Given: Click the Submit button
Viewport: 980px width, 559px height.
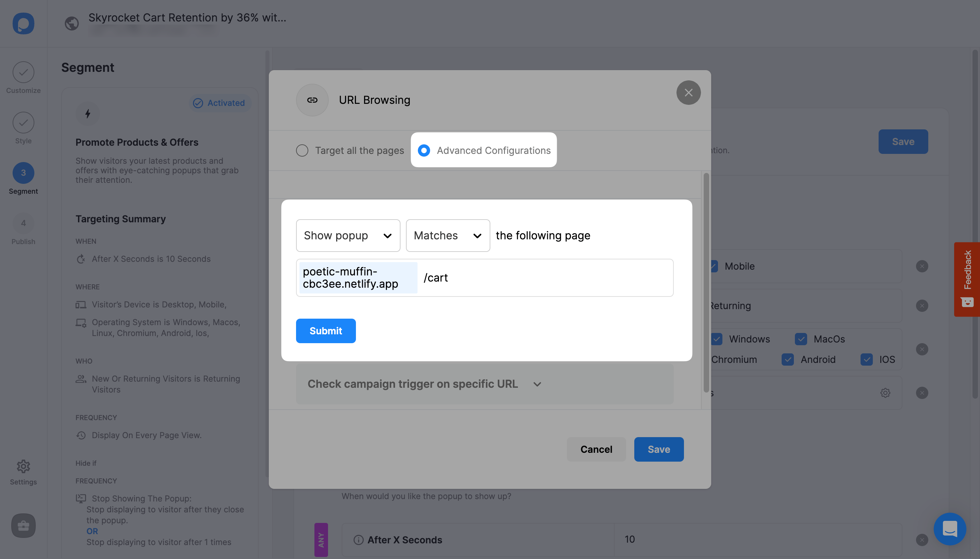Looking at the screenshot, I should point(326,331).
